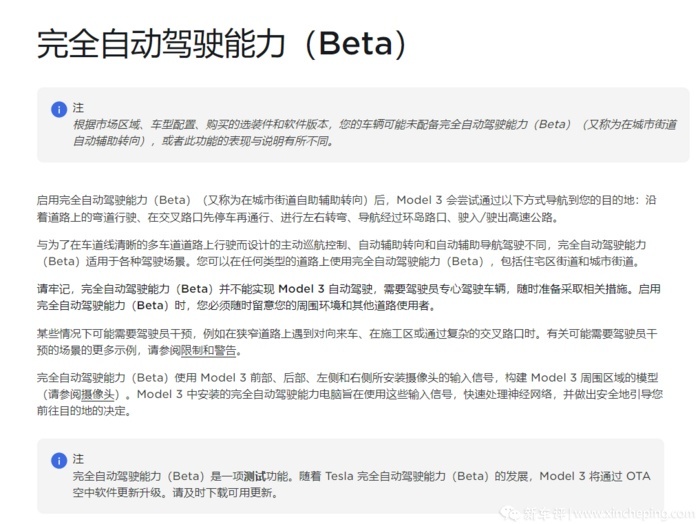Click the 注 label in the top note

pyautogui.click(x=78, y=108)
